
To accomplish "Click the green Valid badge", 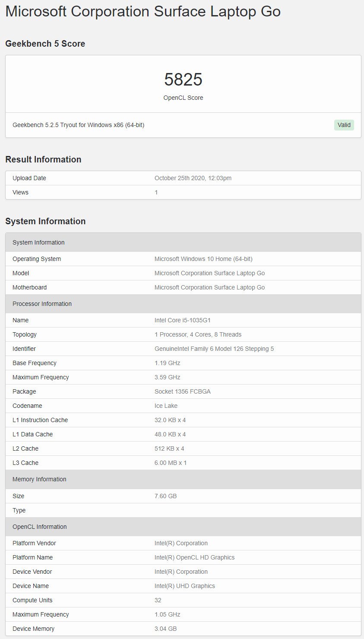I will click(344, 125).
